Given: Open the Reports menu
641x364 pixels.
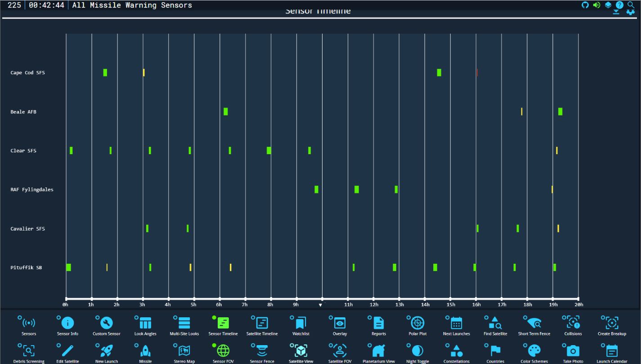Looking at the screenshot, I should coord(379,323).
